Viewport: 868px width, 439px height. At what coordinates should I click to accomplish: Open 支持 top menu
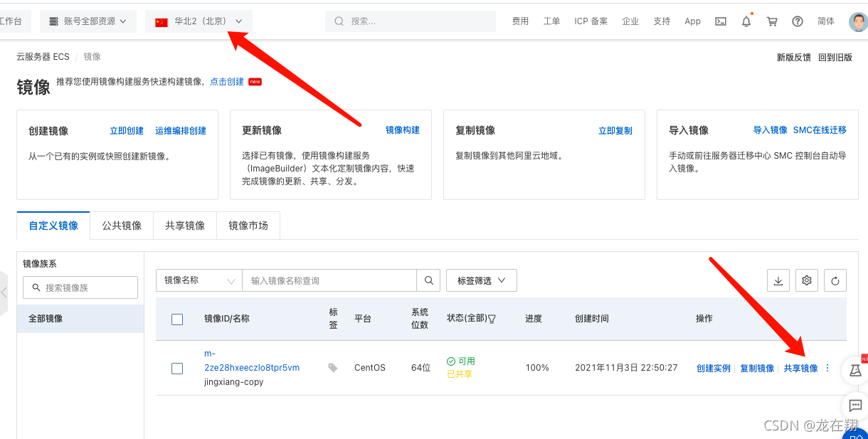662,21
